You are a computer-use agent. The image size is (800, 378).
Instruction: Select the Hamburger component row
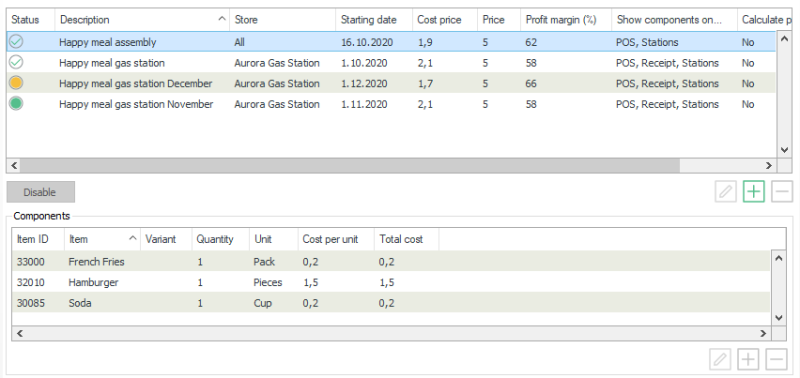coord(391,282)
